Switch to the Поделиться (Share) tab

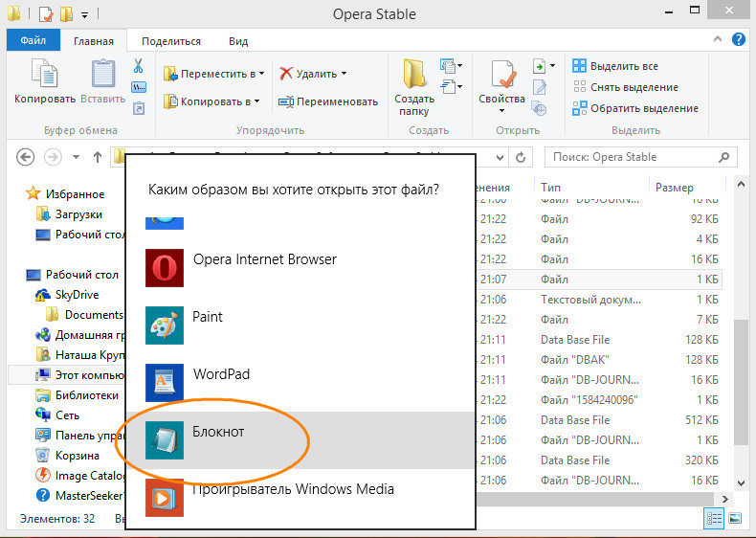171,41
